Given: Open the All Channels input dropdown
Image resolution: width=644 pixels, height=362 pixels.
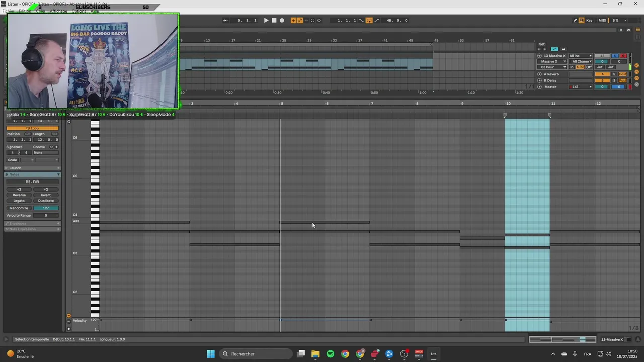Looking at the screenshot, I should 581,61.
